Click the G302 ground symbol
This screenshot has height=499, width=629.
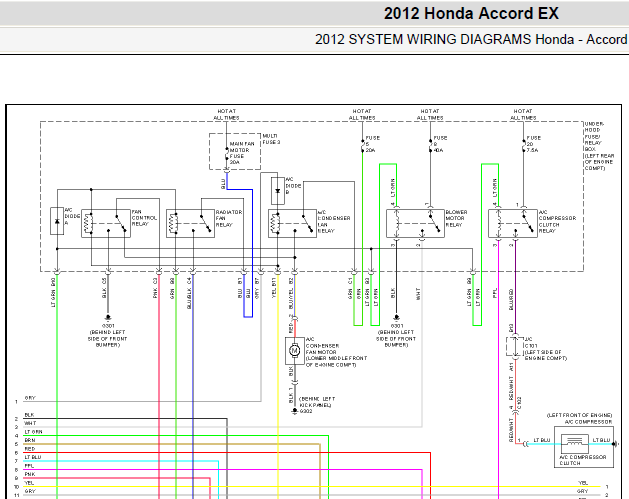(294, 411)
